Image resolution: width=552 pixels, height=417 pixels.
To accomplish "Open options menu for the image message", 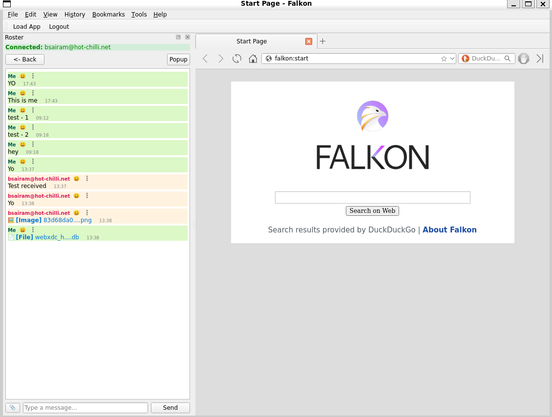I will point(87,213).
